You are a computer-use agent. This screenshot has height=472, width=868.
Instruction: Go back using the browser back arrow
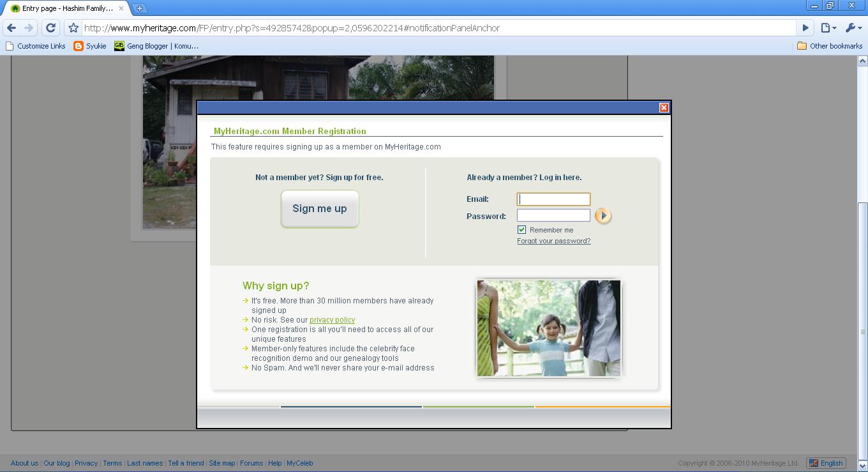click(x=11, y=28)
